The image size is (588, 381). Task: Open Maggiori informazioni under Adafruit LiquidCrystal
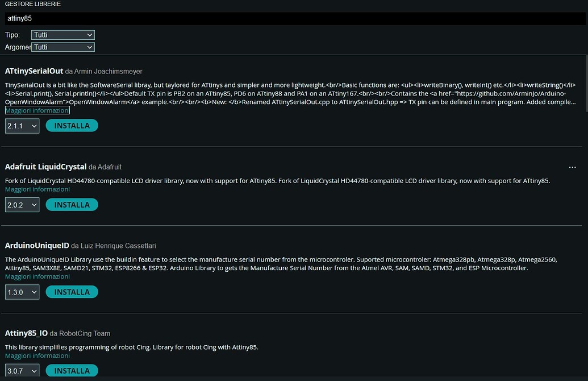tap(37, 189)
